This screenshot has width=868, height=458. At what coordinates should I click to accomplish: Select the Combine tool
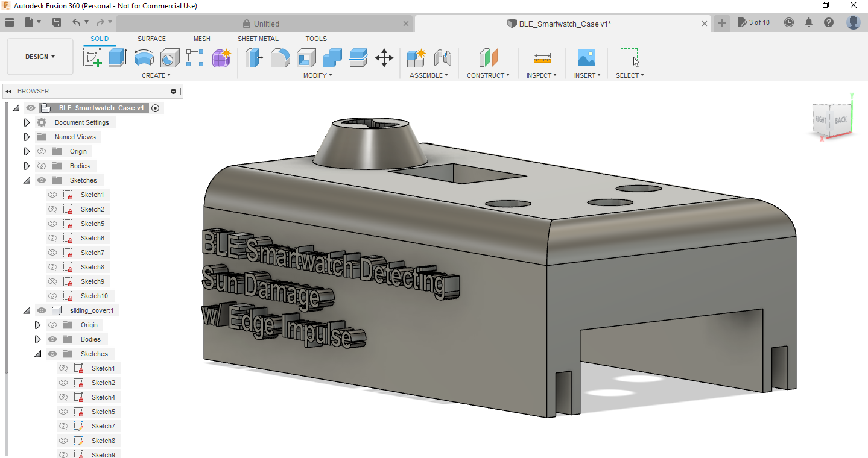click(x=332, y=58)
